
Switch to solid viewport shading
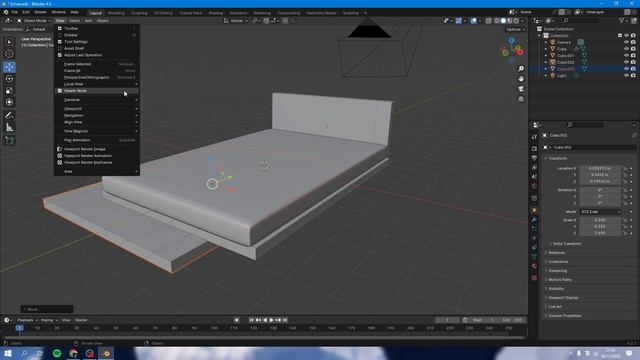click(503, 20)
